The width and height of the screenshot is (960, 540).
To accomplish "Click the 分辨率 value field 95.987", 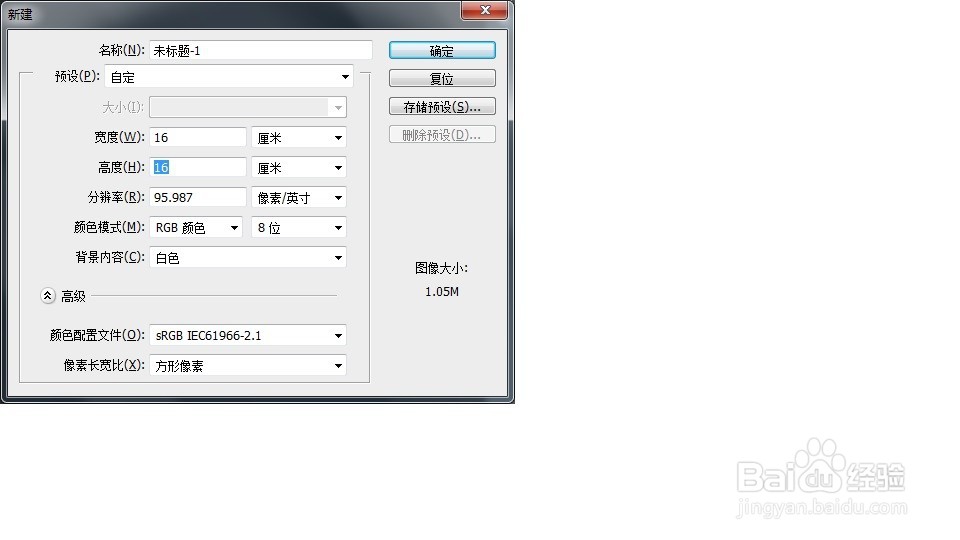I will pyautogui.click(x=198, y=197).
